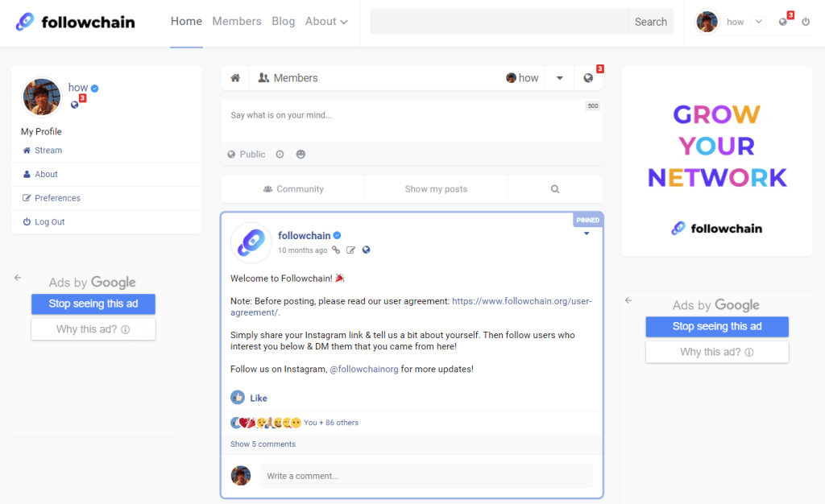The width and height of the screenshot is (825, 504).
Task: Click the 10 months ago timestamp
Action: (303, 250)
